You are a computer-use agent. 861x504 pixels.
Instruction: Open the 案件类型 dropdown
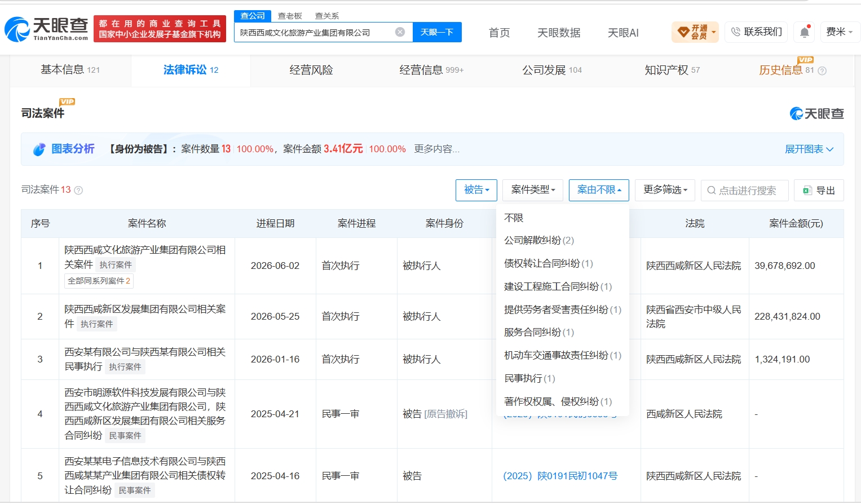(533, 190)
